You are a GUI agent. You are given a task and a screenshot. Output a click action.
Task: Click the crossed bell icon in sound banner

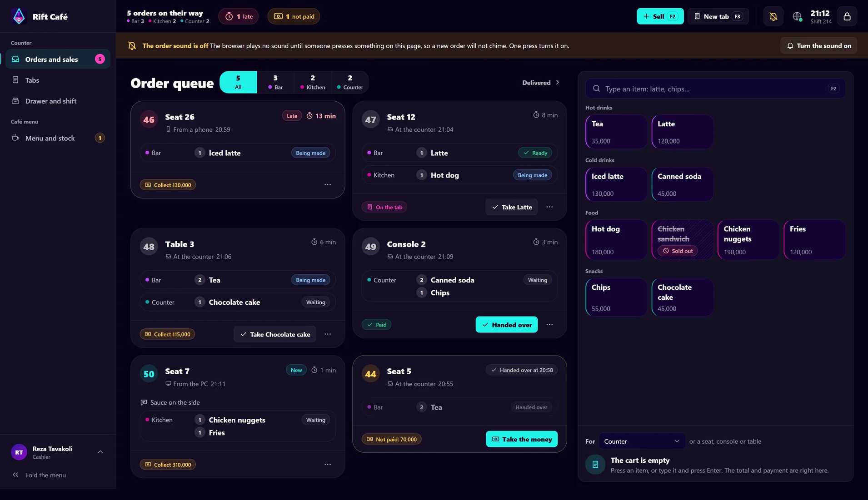(132, 45)
